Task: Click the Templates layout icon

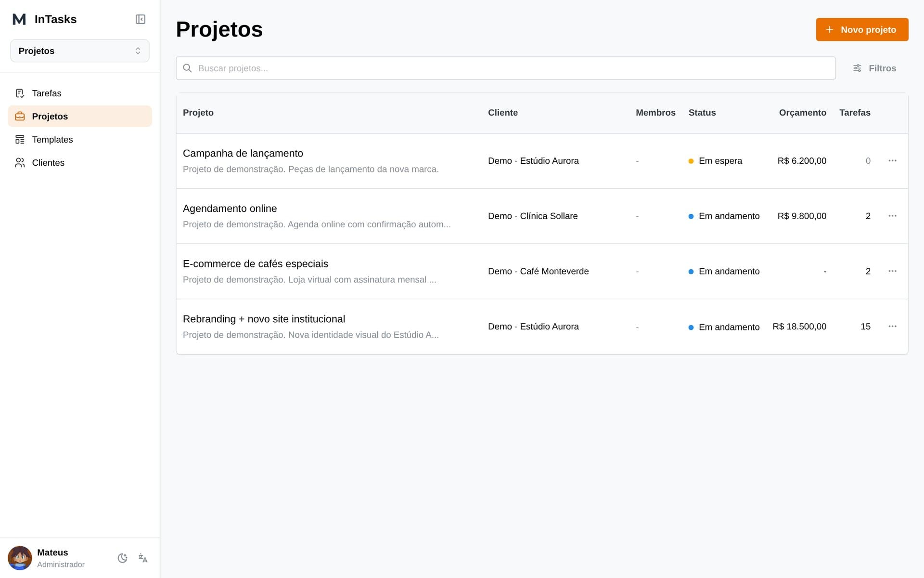Action: 20,140
